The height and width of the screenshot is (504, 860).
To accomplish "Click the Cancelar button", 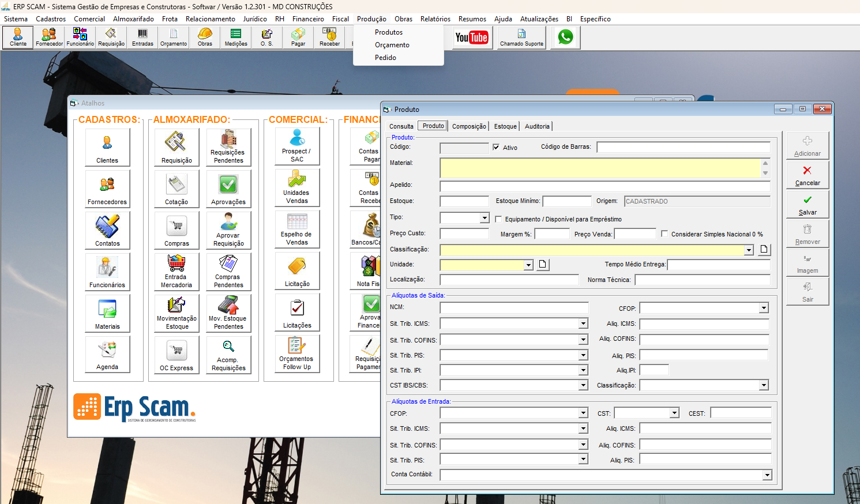I will point(808,175).
